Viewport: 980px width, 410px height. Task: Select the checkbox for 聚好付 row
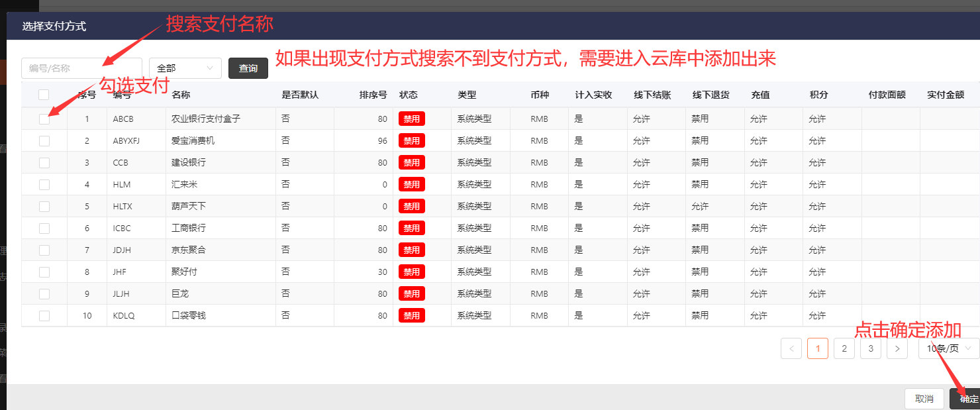click(44, 272)
